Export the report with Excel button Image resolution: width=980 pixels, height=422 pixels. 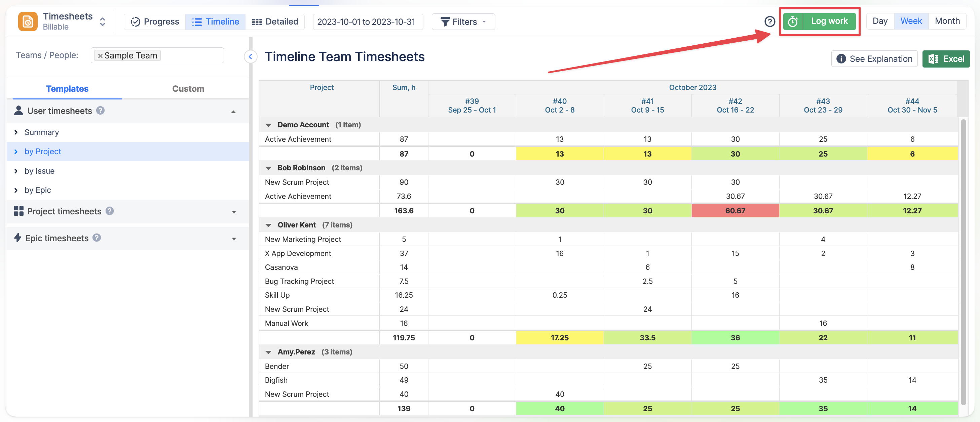click(945, 59)
